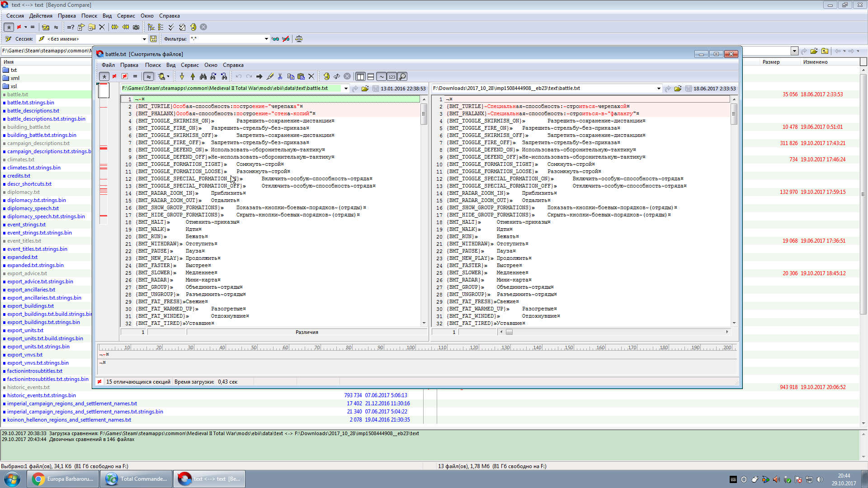Image resolution: width=868 pixels, height=488 pixels.
Task: Toggle show only differences in viewer toolbar
Action: (114, 76)
